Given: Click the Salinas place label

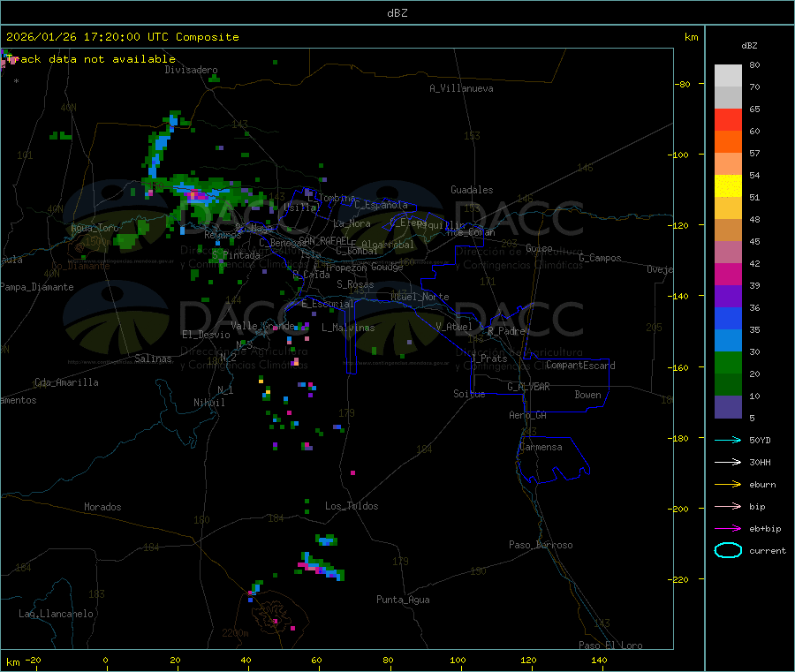Looking at the screenshot, I should 153,359.
